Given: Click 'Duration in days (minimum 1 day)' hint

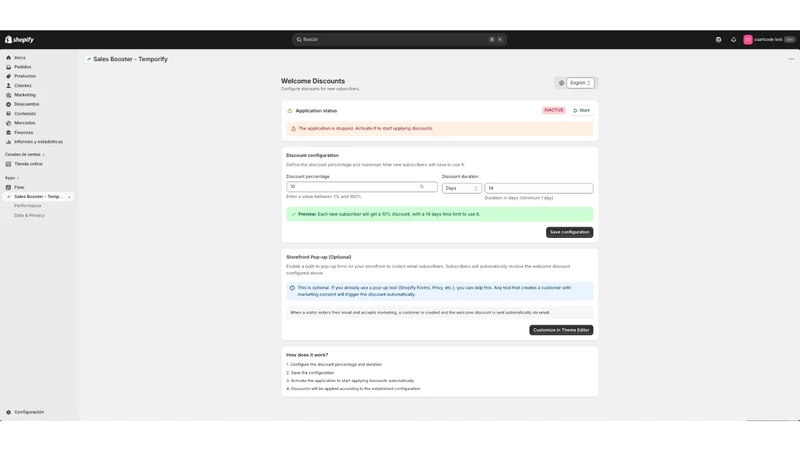Looking at the screenshot, I should (x=519, y=198).
